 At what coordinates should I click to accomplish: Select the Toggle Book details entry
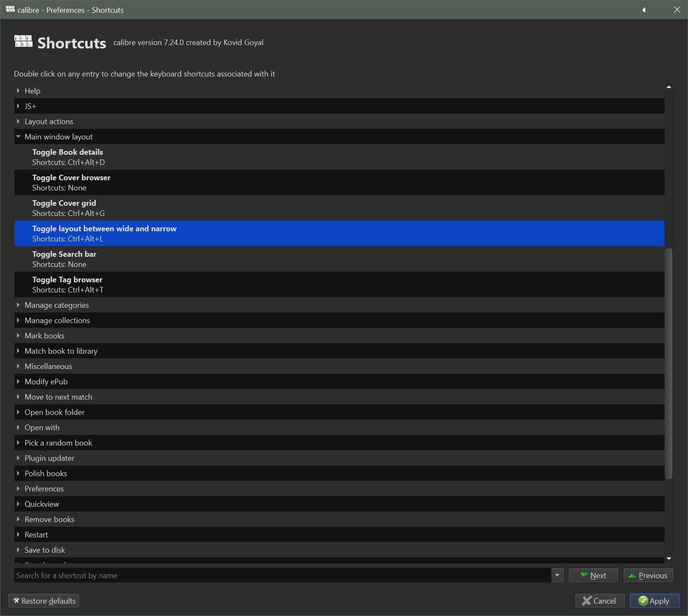click(68, 157)
